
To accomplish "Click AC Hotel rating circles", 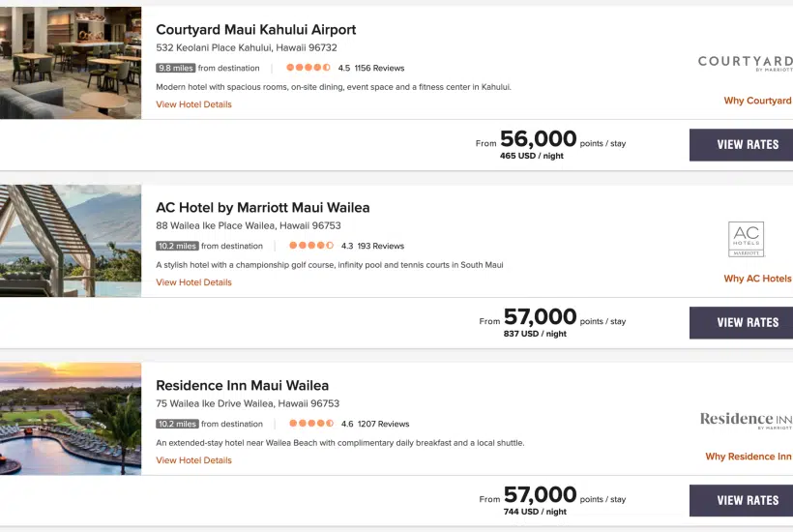I will (x=309, y=247).
